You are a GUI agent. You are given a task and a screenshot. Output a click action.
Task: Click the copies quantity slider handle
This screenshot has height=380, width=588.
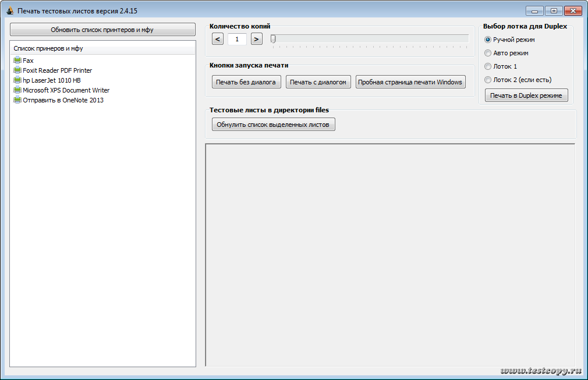coord(273,39)
